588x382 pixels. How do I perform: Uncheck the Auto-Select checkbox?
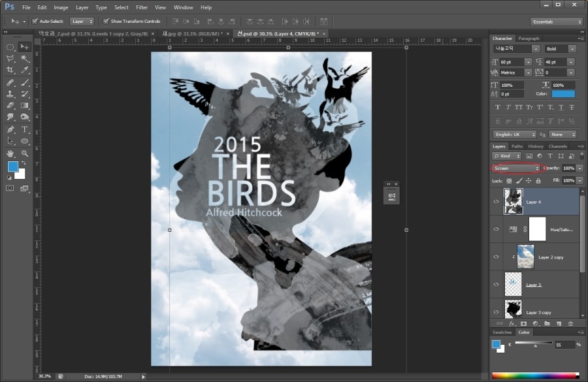point(35,21)
